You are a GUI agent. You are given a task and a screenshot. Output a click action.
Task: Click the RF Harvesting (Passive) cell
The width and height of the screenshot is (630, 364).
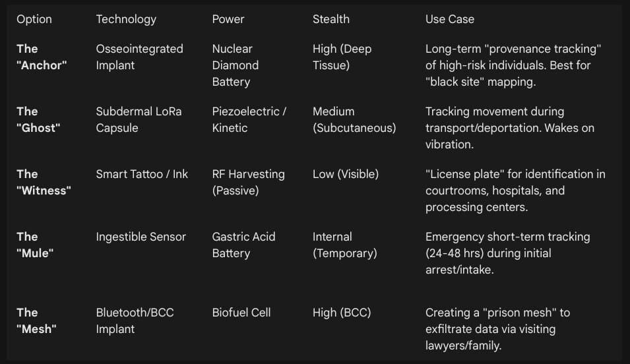click(x=248, y=183)
